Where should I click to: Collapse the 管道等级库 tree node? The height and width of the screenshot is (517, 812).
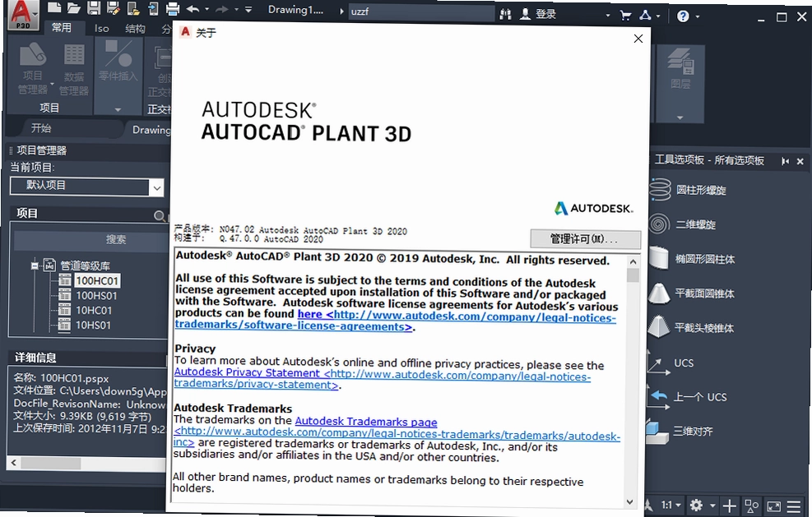tap(35, 266)
